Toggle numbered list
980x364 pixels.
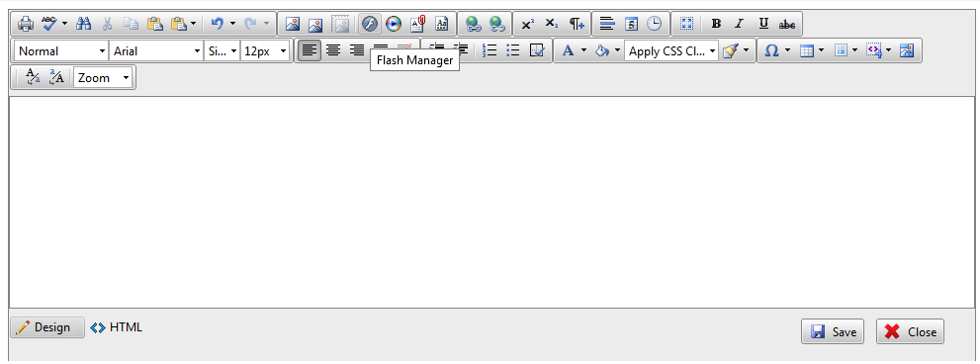[490, 51]
